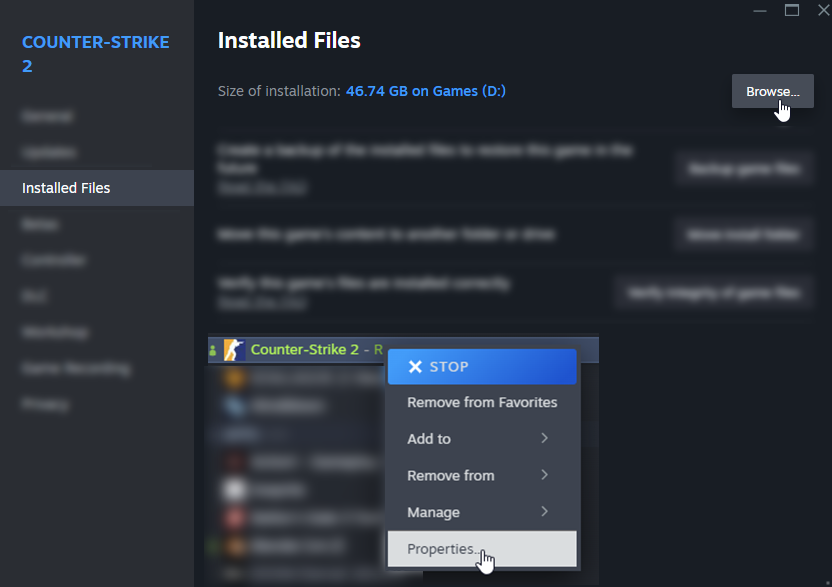Select Properties in the context menu
The height and width of the screenshot is (587, 832).
tap(482, 549)
